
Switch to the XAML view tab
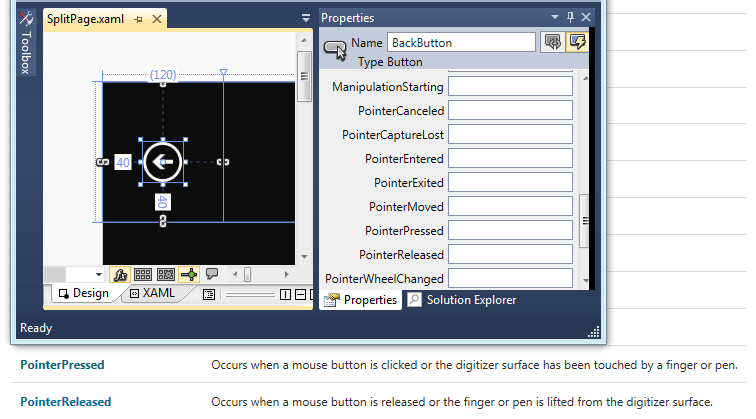pyautogui.click(x=153, y=293)
